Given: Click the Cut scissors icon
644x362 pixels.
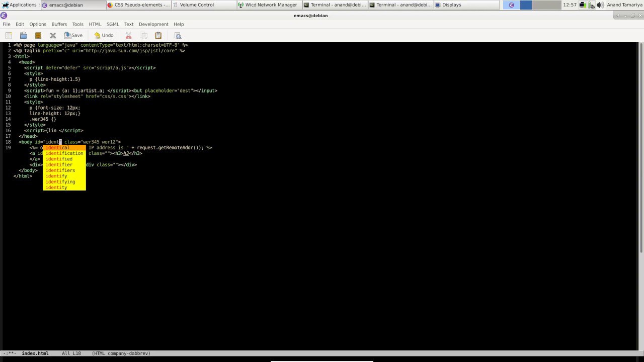Looking at the screenshot, I should pyautogui.click(x=128, y=35).
